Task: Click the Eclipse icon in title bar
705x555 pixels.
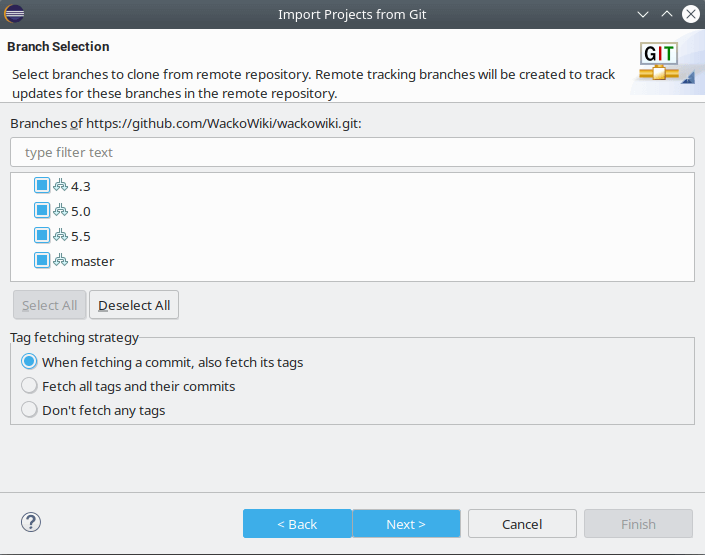Action: [x=17, y=14]
